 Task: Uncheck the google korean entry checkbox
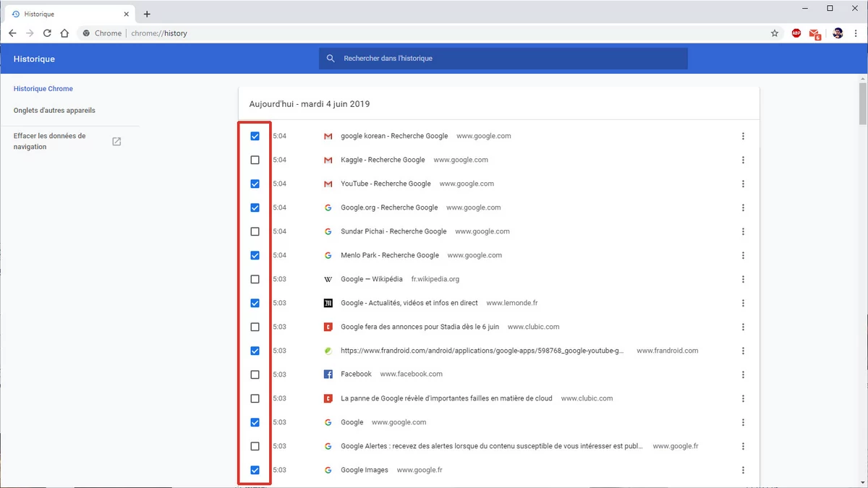tap(255, 136)
